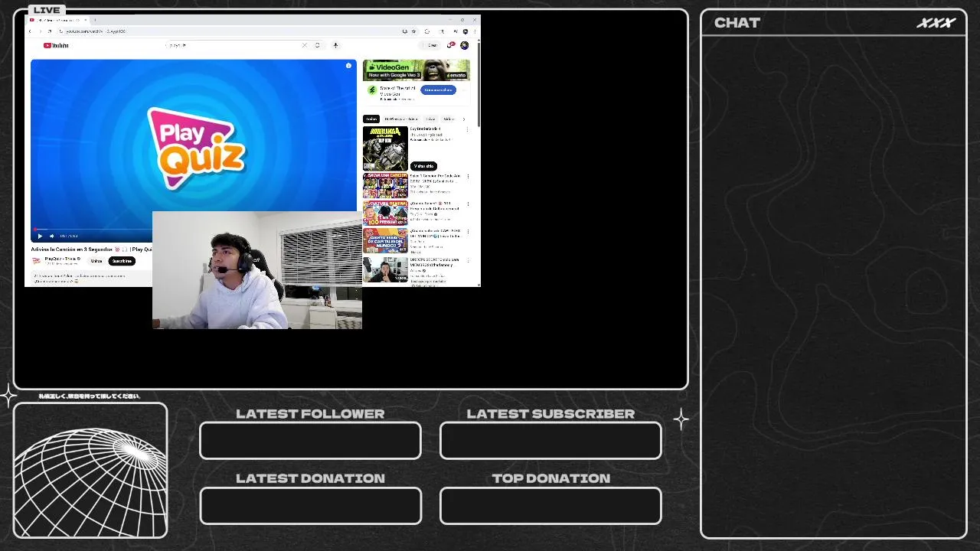Select the third filter chip
Viewport: 980px width, 551px height.
point(430,119)
